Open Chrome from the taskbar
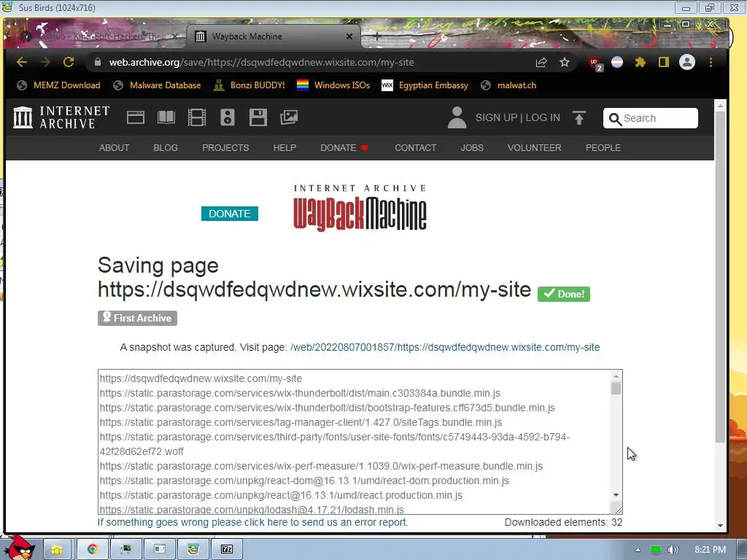The image size is (747, 560). tap(92, 549)
